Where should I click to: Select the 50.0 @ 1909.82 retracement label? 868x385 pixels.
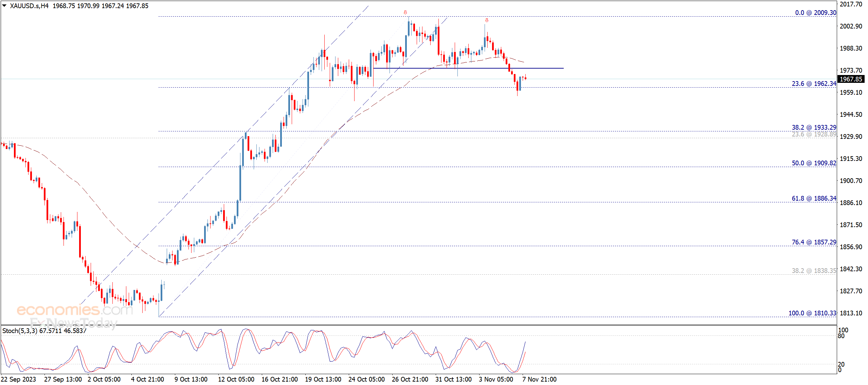coord(814,163)
